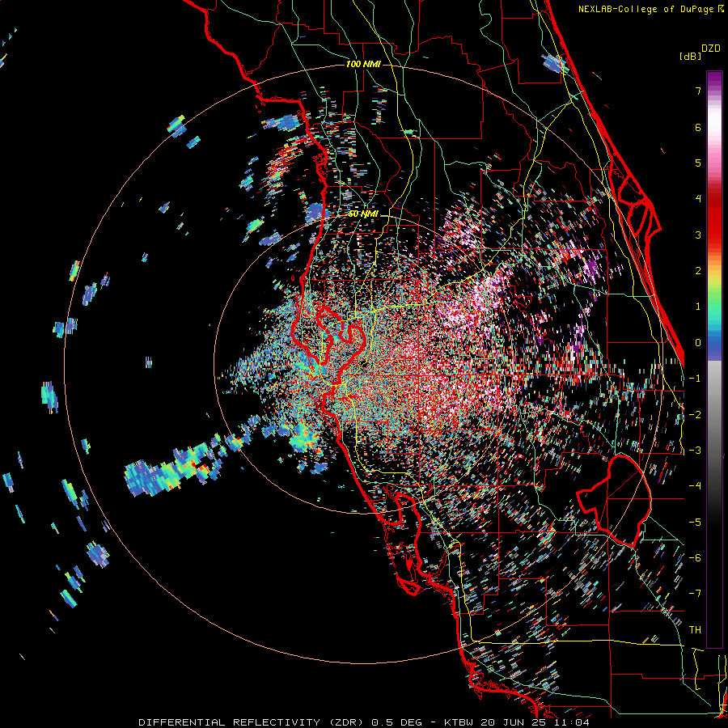Click the [dB] units label
Viewport: 728px width, 728px height.
pyautogui.click(x=690, y=57)
